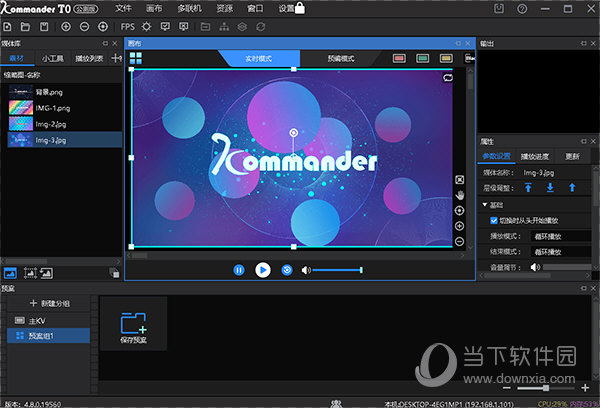Move layer to bottom arrow icon

coord(550,188)
